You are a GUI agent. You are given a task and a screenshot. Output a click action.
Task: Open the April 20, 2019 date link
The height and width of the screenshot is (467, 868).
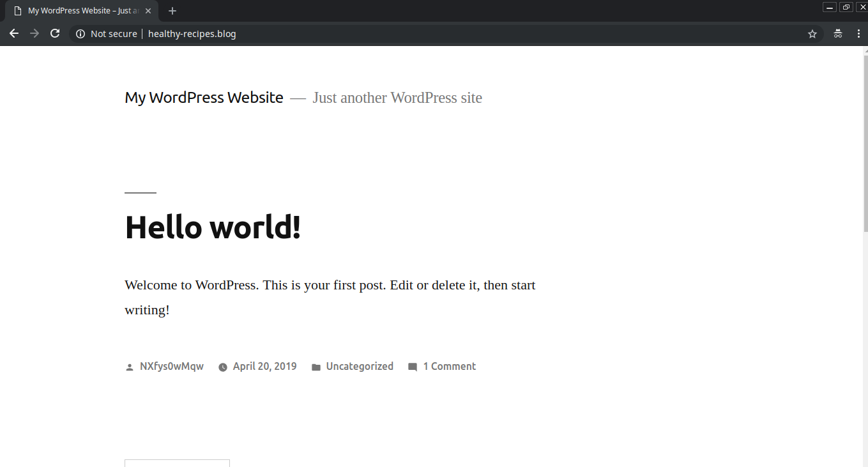(x=264, y=366)
